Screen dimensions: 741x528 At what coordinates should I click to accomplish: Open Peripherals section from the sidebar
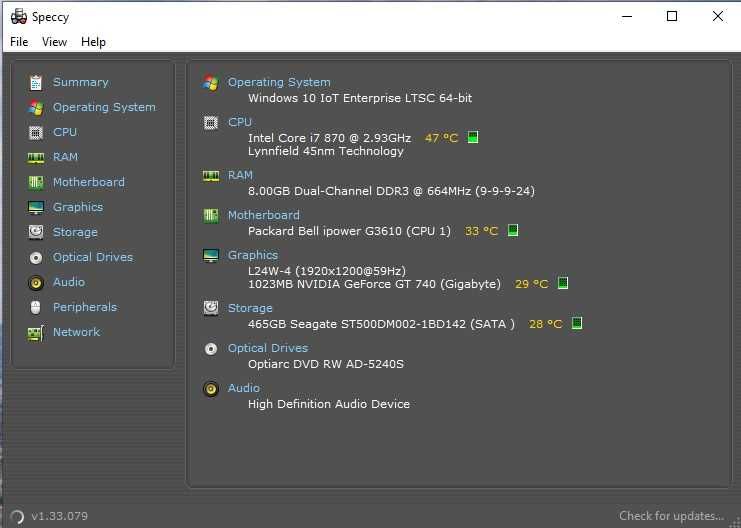(85, 307)
